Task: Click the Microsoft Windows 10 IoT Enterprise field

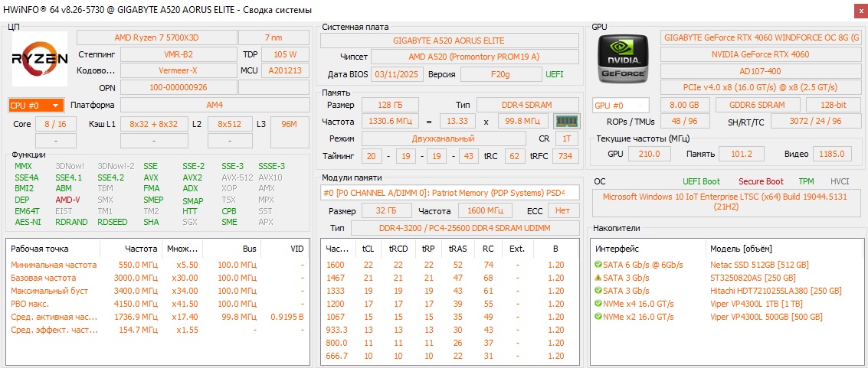Action: point(728,202)
